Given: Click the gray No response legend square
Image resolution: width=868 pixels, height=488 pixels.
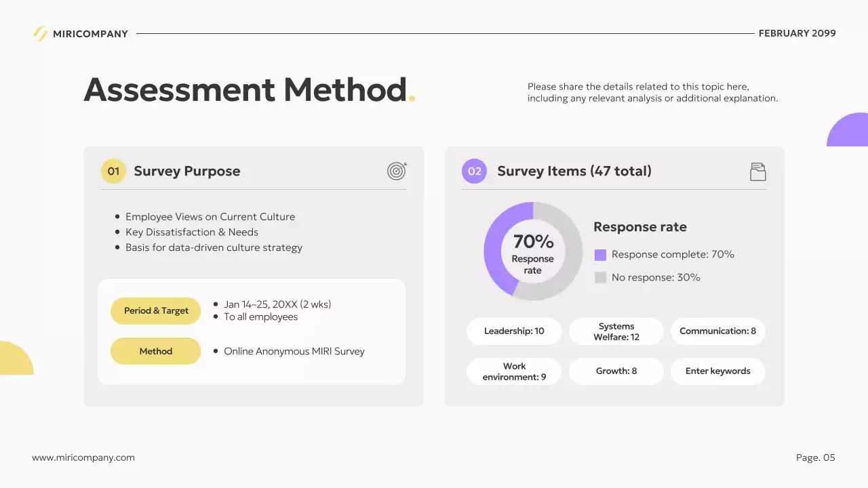Looking at the screenshot, I should point(600,277).
